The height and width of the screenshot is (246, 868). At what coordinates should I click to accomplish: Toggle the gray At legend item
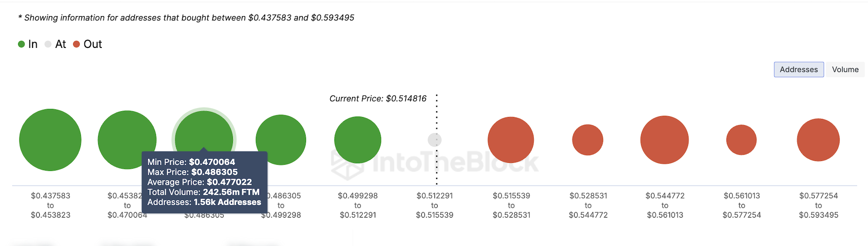[56, 44]
